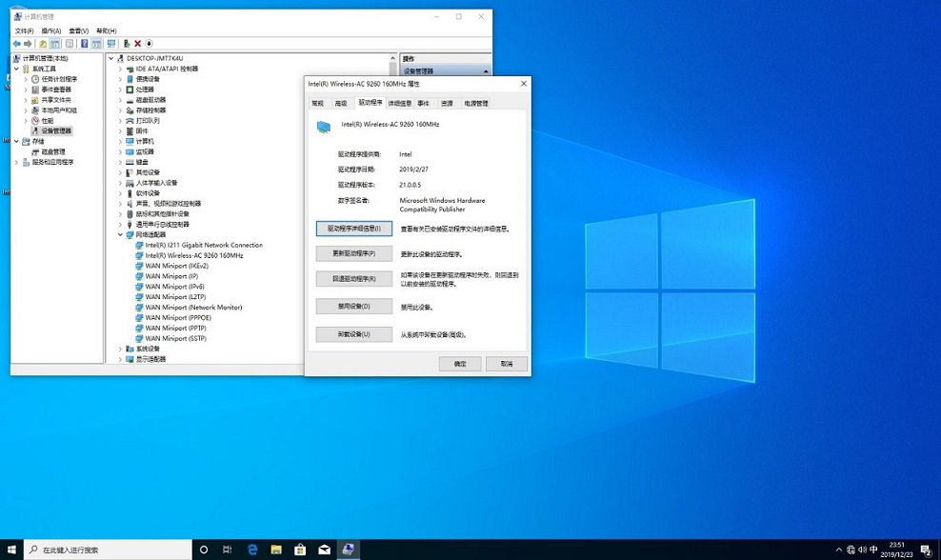Screen dimensions: 941x560
Task: Expand the 显示适配器 display adapters node
Action: [121, 359]
